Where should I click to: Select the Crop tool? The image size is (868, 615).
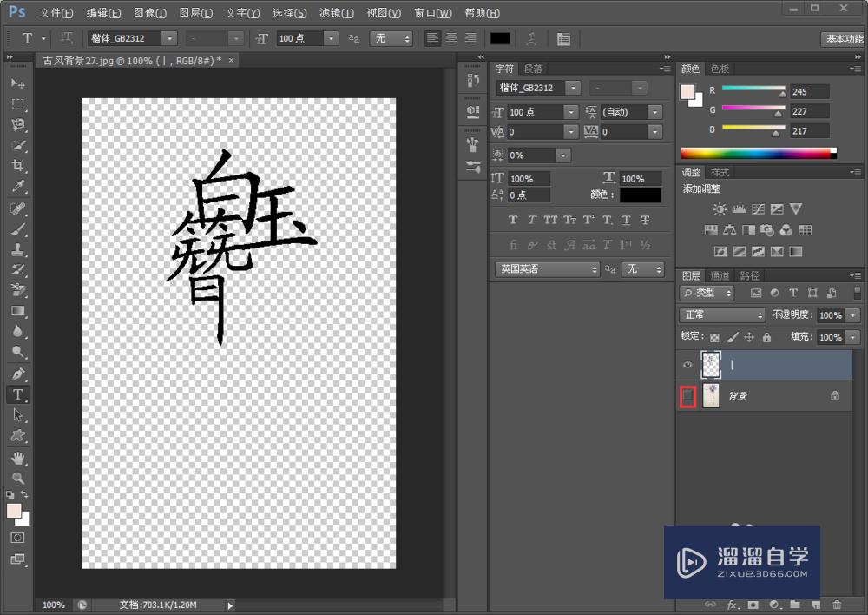pyautogui.click(x=17, y=166)
